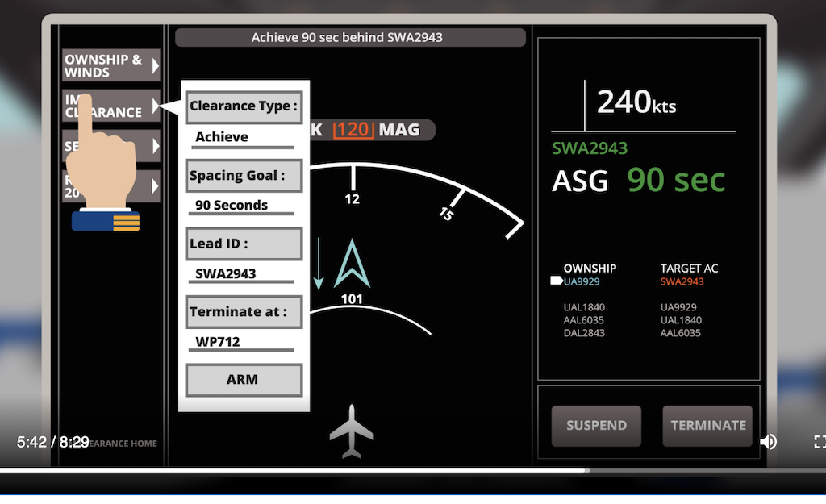Open the Clearance Type field
826x504 pixels.
[244, 106]
